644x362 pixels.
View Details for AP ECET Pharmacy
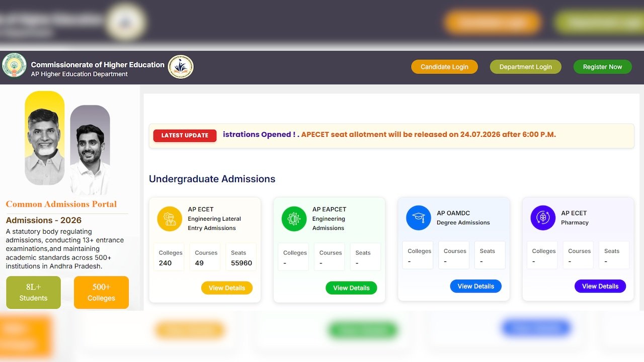tap(600, 286)
